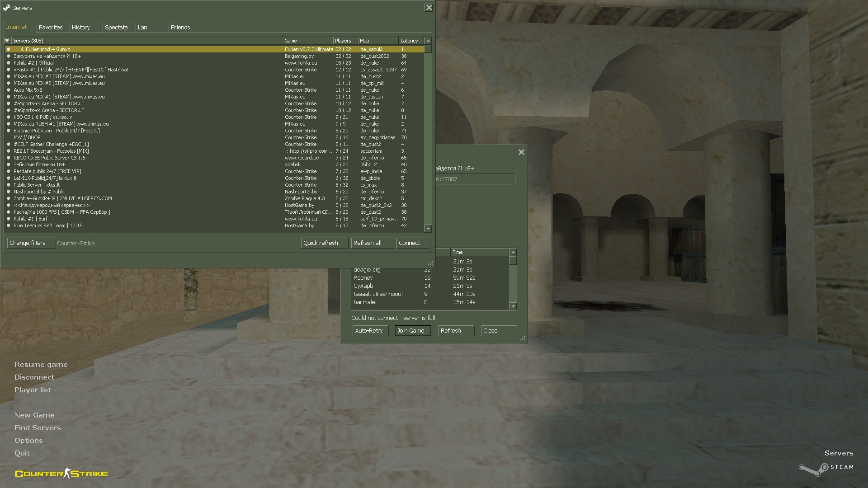
Task: Select player Rooney in the player list
Action: 430,278
